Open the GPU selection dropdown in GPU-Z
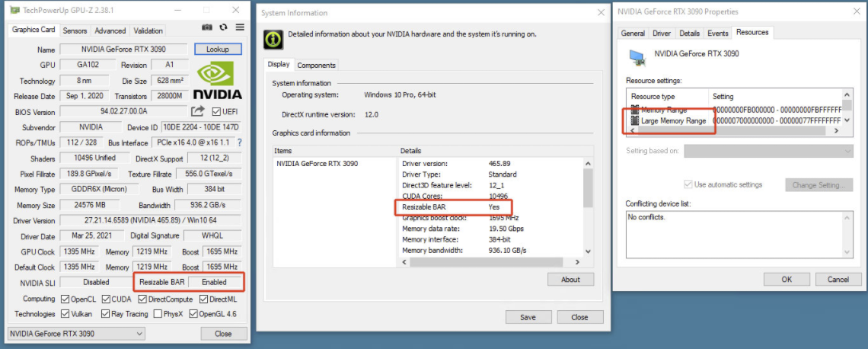This screenshot has height=349, width=868. (76, 334)
